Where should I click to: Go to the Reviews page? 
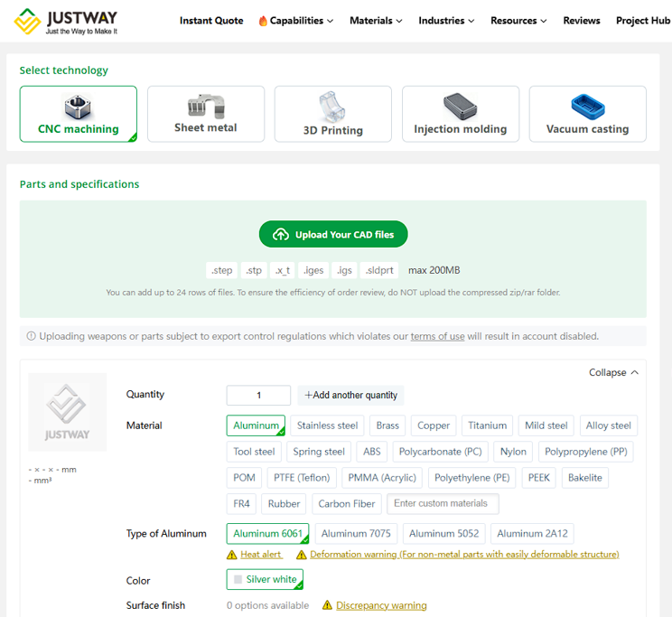tap(582, 21)
